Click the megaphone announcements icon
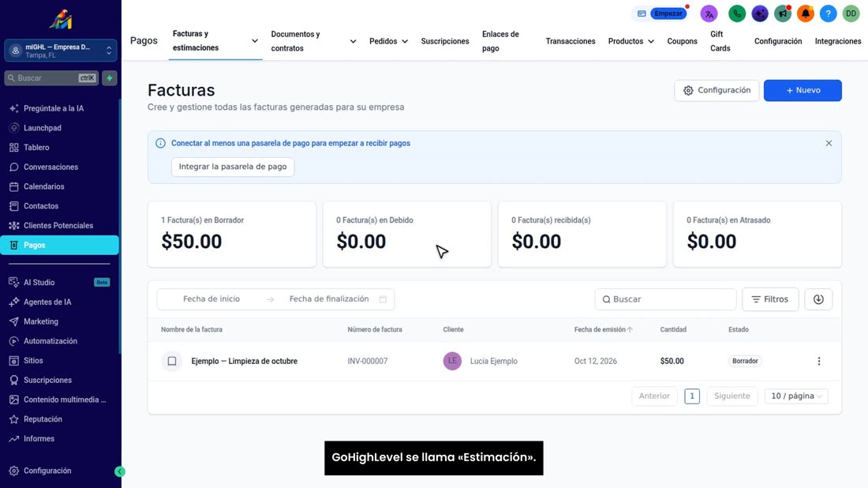The image size is (868, 488). point(782,14)
